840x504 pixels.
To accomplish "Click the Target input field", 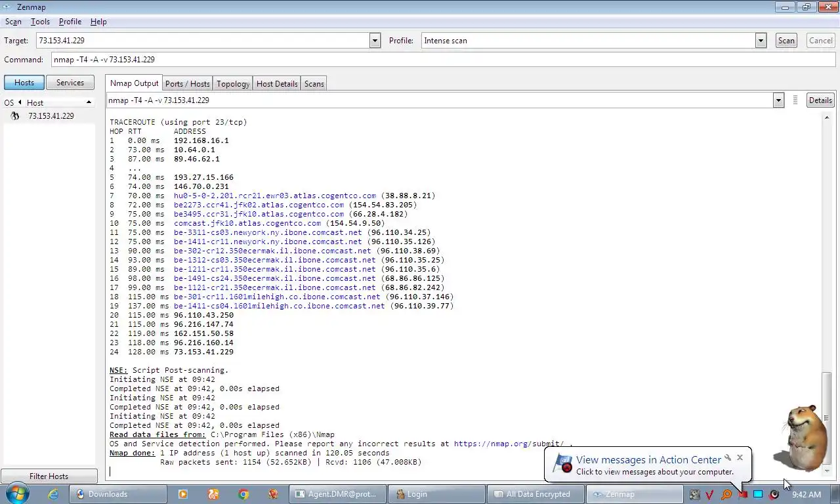I will (203, 41).
